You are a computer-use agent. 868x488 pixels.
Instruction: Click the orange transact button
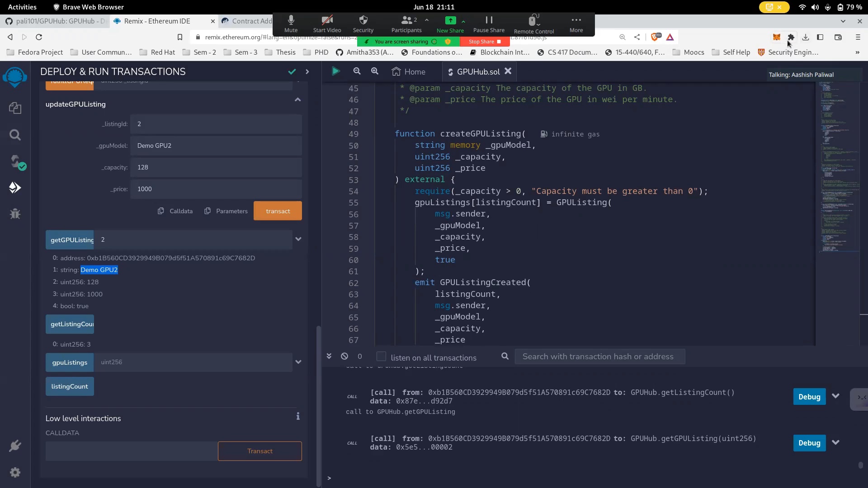[278, 211]
